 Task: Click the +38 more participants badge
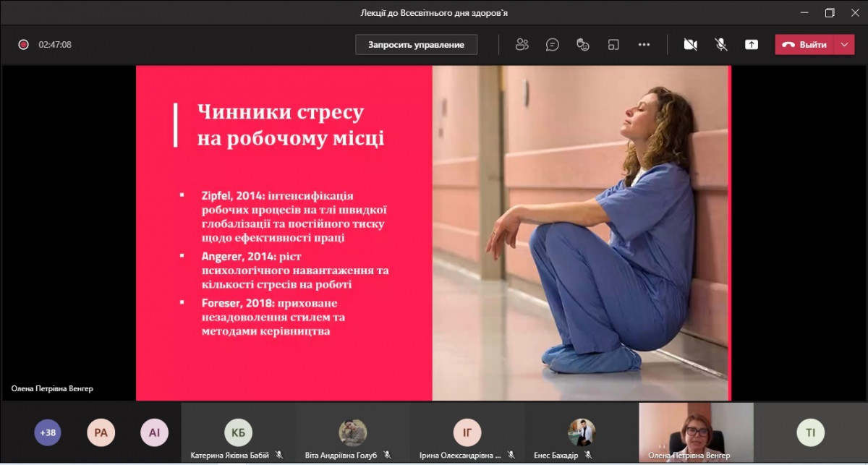coord(48,432)
